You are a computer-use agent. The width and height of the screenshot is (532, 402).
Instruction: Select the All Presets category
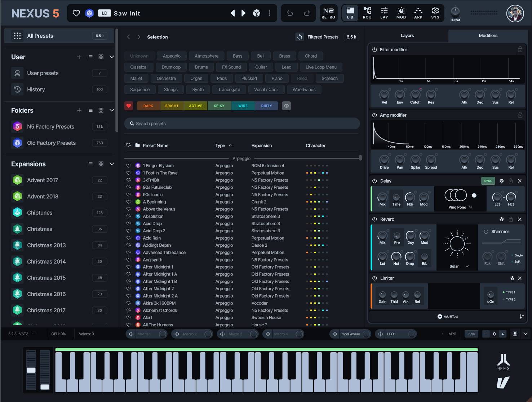(x=59, y=36)
